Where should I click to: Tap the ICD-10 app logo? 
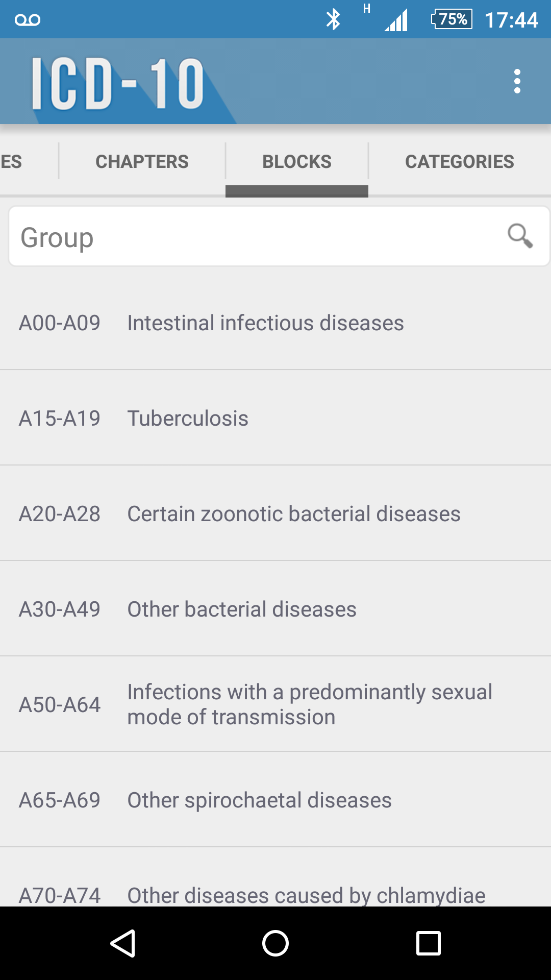118,83
